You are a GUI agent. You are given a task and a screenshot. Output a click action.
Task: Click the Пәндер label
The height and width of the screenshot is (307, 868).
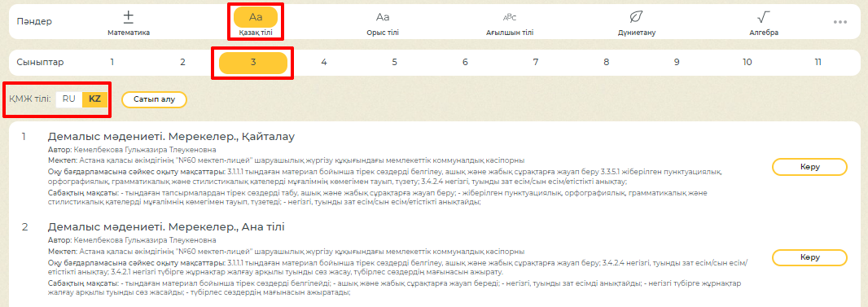click(x=34, y=22)
